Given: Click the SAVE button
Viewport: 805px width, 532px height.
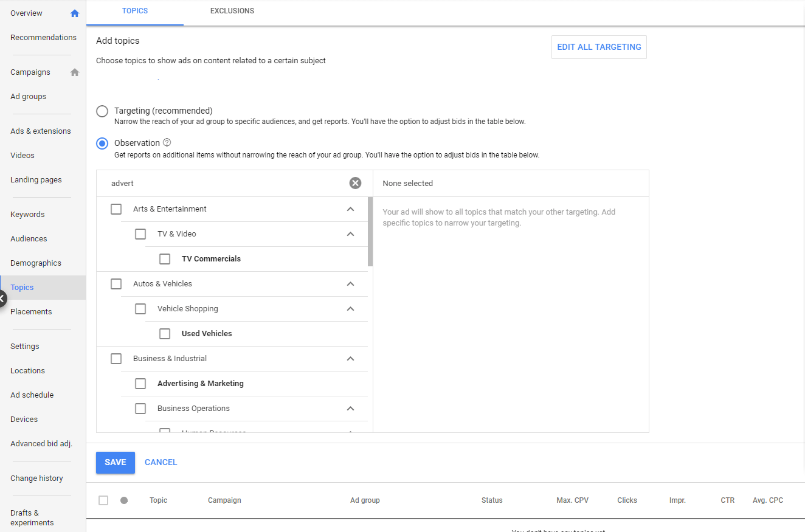Looking at the screenshot, I should (115, 462).
